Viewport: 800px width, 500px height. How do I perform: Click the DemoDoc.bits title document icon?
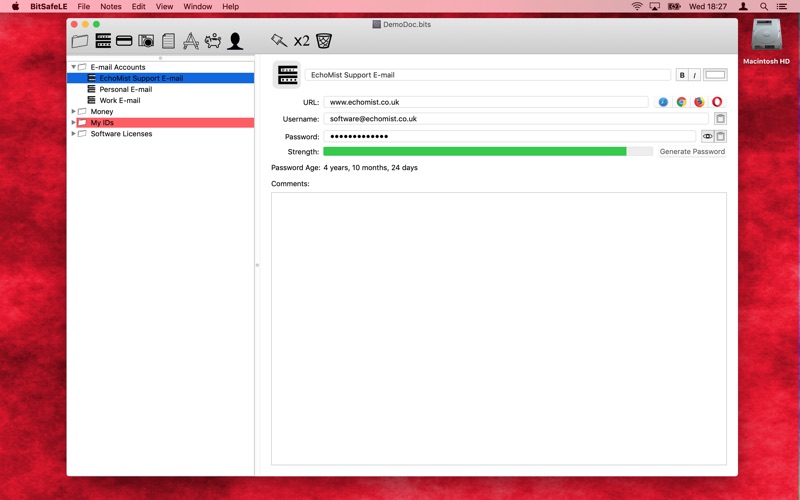pyautogui.click(x=377, y=24)
